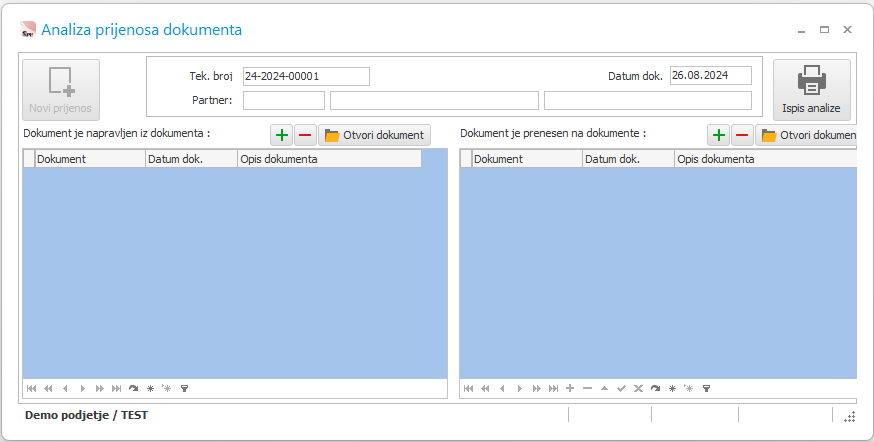Click the first Partner code field
Image resolution: width=874 pixels, height=442 pixels.
pos(284,101)
